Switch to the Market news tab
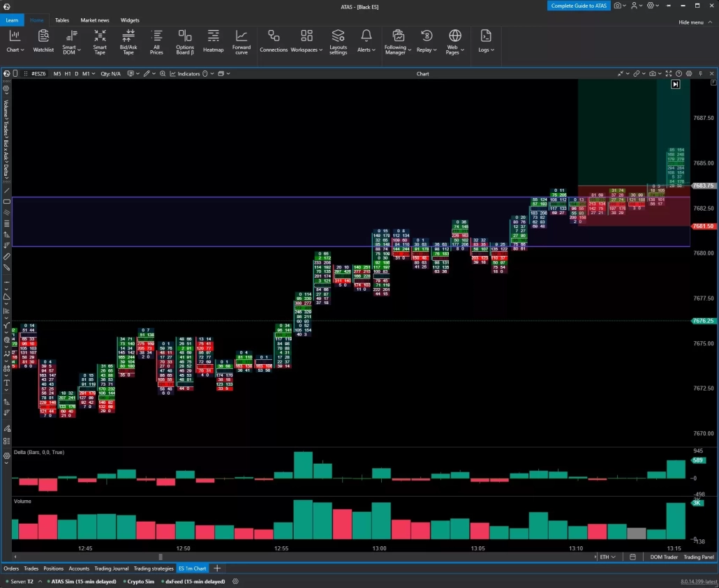This screenshot has height=588, width=719. click(95, 20)
